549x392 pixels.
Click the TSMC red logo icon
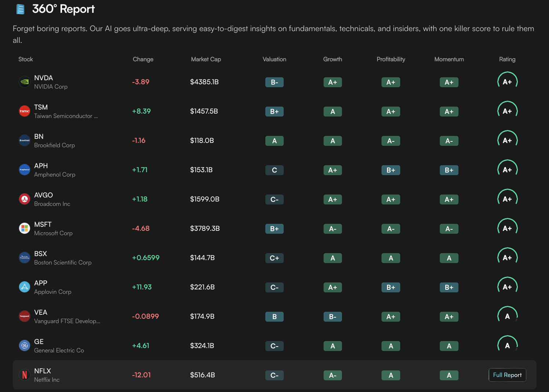coord(25,111)
